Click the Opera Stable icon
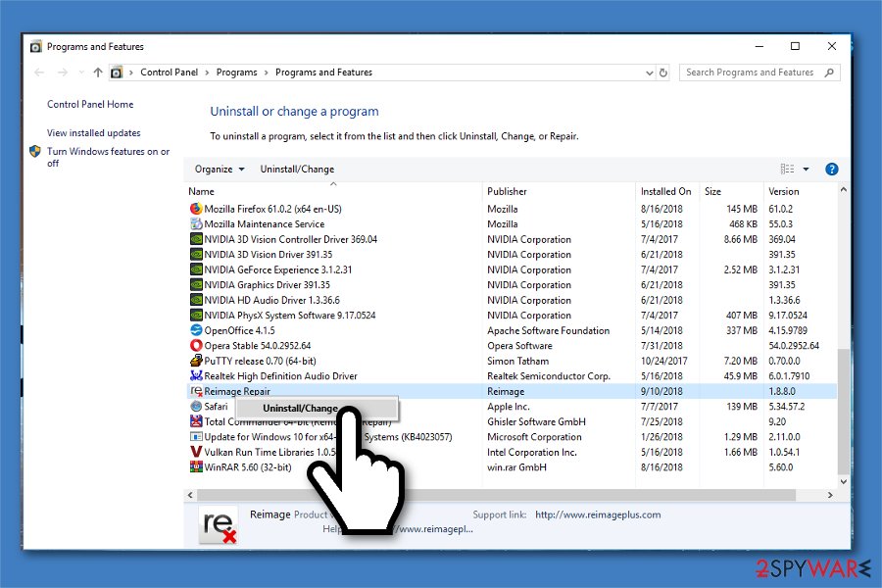This screenshot has height=588, width=882. 196,346
